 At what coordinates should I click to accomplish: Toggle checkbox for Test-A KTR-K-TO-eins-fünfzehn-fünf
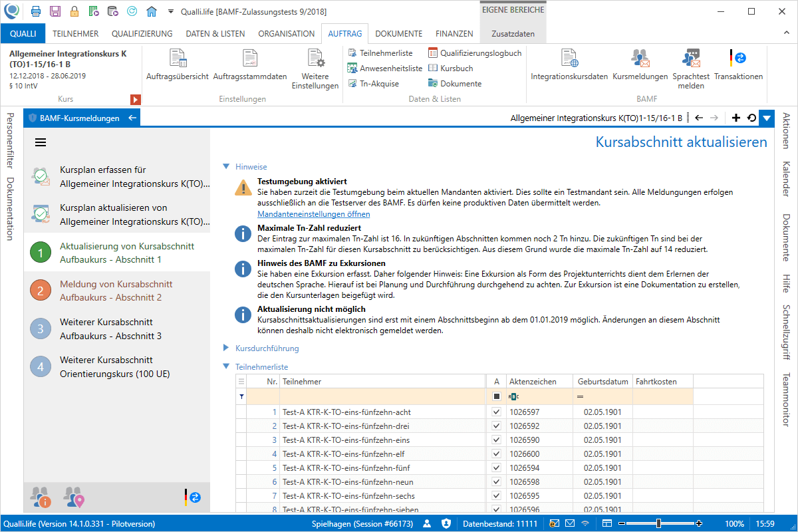(x=496, y=468)
